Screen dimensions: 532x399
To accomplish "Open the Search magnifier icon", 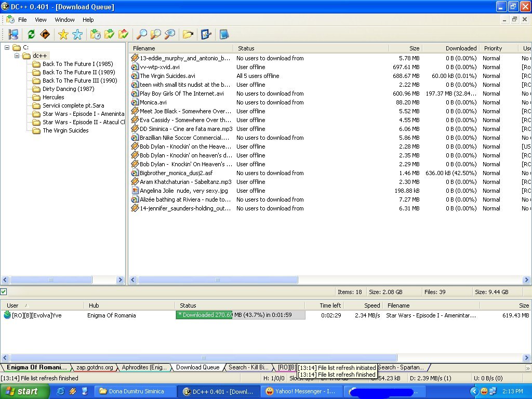I will (141, 34).
